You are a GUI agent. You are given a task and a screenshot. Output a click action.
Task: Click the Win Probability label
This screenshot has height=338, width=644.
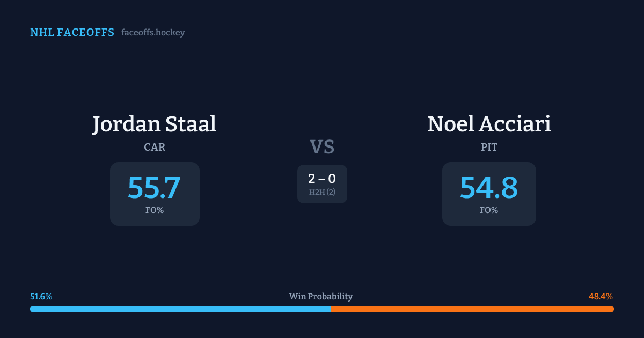click(321, 297)
